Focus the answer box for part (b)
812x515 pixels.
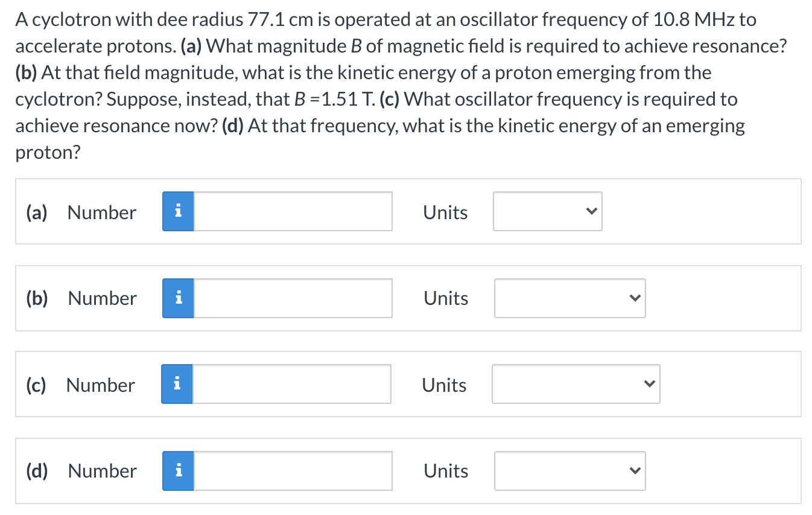click(x=293, y=298)
